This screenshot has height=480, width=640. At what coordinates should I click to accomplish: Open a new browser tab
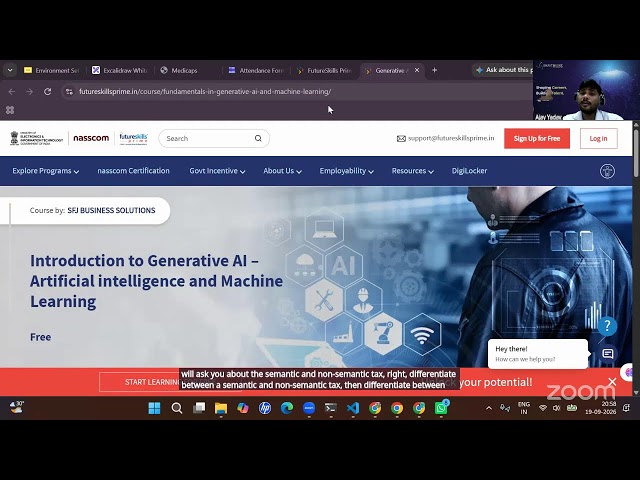point(434,70)
